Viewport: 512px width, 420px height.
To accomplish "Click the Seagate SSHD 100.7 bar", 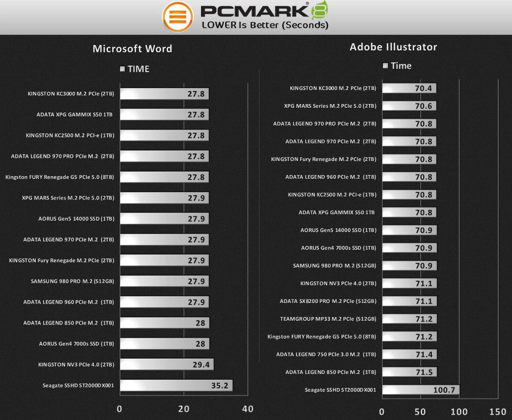I will 420,390.
